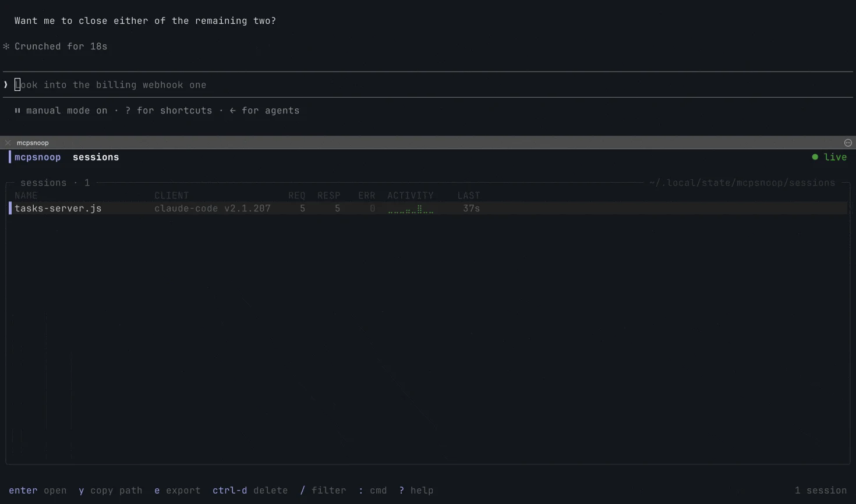The height and width of the screenshot is (504, 856).
Task: Click '/ filter' shortcut hint
Action: point(323,491)
